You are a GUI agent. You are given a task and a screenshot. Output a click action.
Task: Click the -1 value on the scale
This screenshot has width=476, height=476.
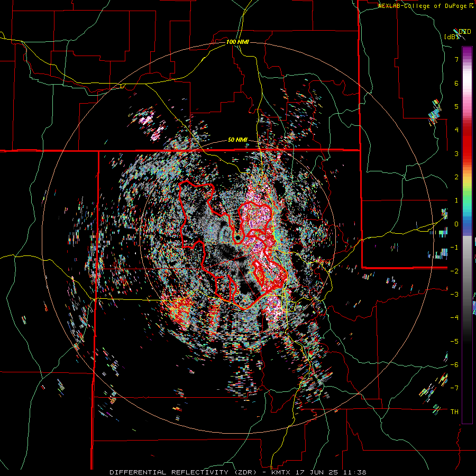pyautogui.click(x=454, y=248)
